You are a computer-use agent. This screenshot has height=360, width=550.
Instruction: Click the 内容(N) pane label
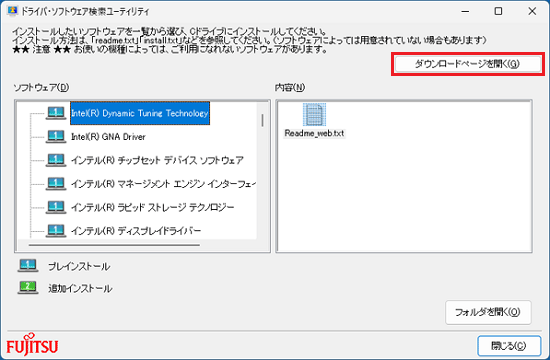(290, 87)
